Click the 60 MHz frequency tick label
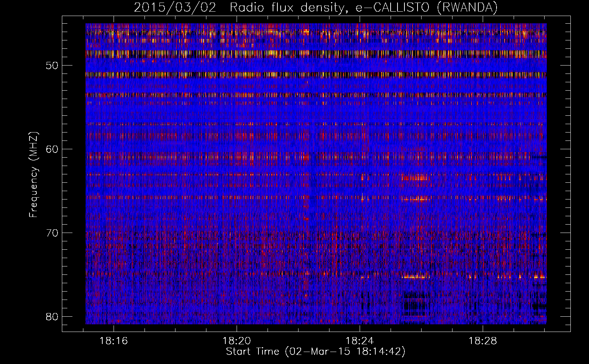 point(52,149)
